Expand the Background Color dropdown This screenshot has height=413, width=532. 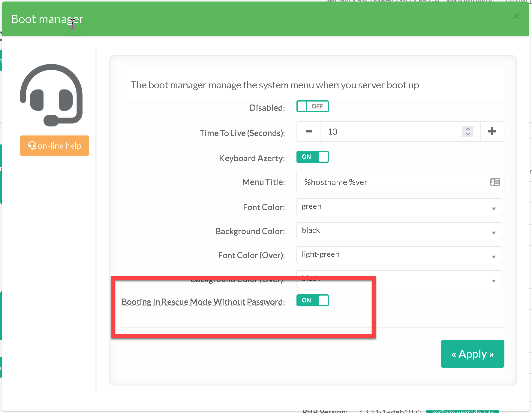tap(399, 231)
